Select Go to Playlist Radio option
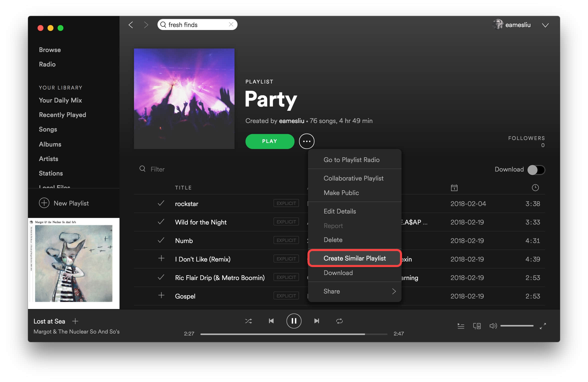The width and height of the screenshot is (588, 382). (x=351, y=159)
